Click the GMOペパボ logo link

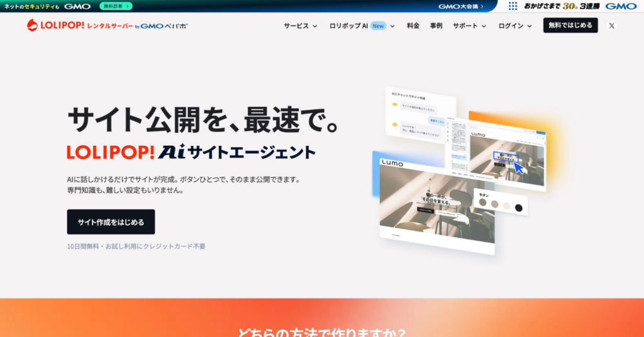click(164, 26)
